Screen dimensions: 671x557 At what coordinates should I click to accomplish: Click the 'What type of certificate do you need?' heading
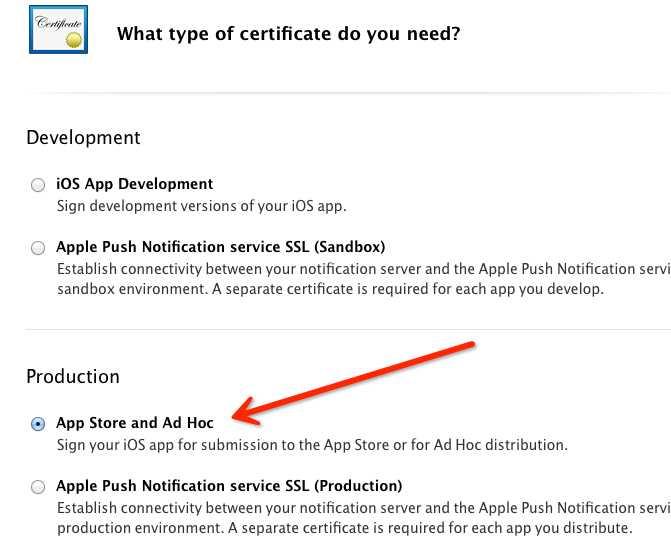pos(288,34)
